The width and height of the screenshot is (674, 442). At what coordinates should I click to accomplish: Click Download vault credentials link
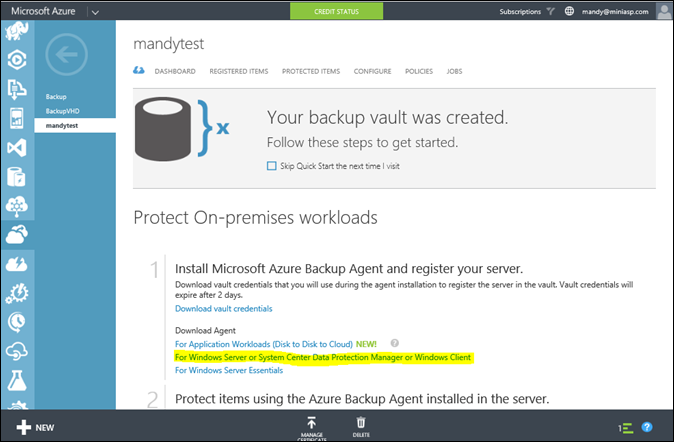coord(223,309)
